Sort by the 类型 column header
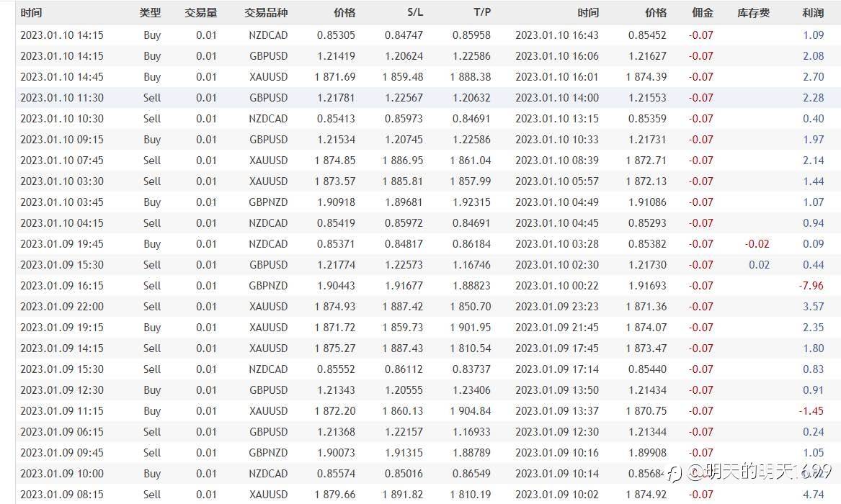Viewport: 841px width, 504px height. [150, 13]
